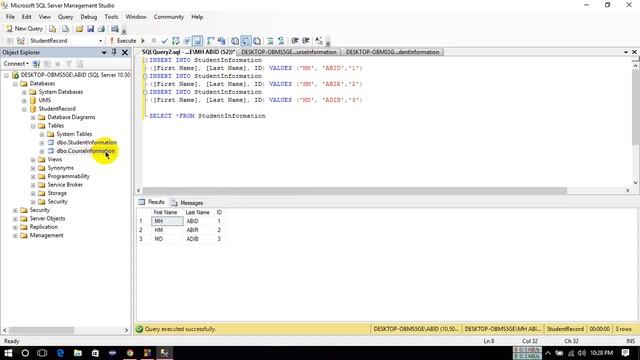Close the Object Explorer panel
This screenshot has height=360, width=640.
[x=125, y=52]
